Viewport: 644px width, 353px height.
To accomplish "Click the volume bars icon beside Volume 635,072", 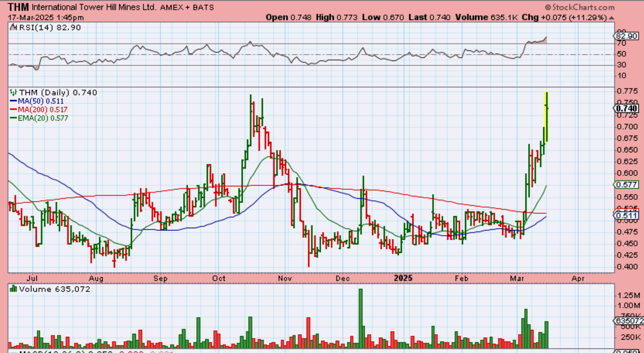I will click(x=13, y=289).
